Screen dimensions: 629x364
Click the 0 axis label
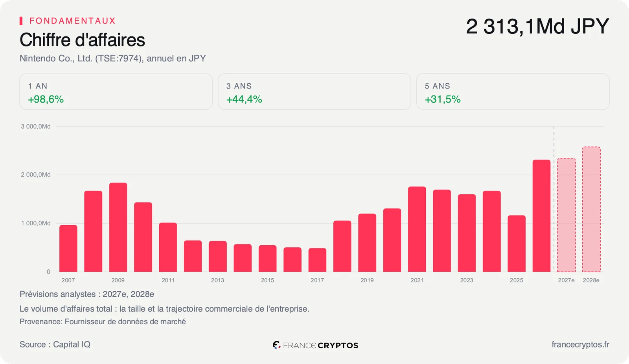coord(48,272)
